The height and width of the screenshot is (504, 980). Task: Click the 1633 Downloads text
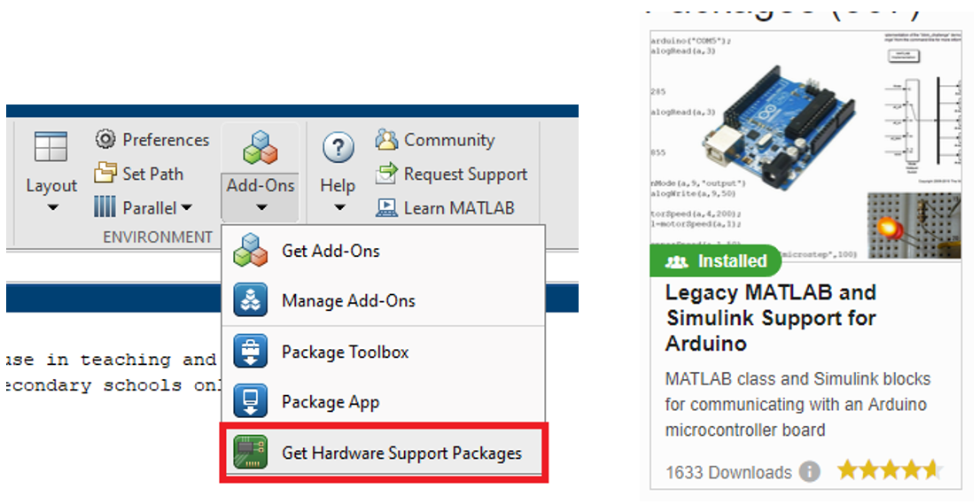[728, 472]
